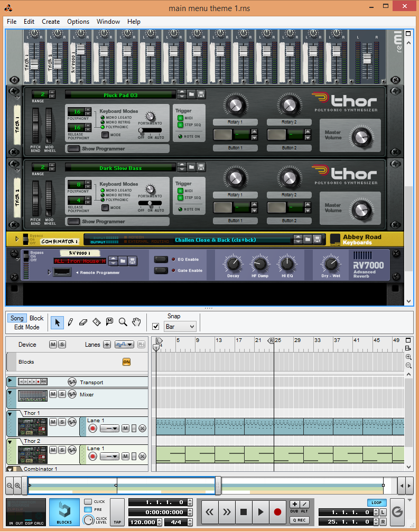Turn off the Blocks track ON button
The width and height of the screenshot is (419, 532).
pyautogui.click(x=126, y=362)
